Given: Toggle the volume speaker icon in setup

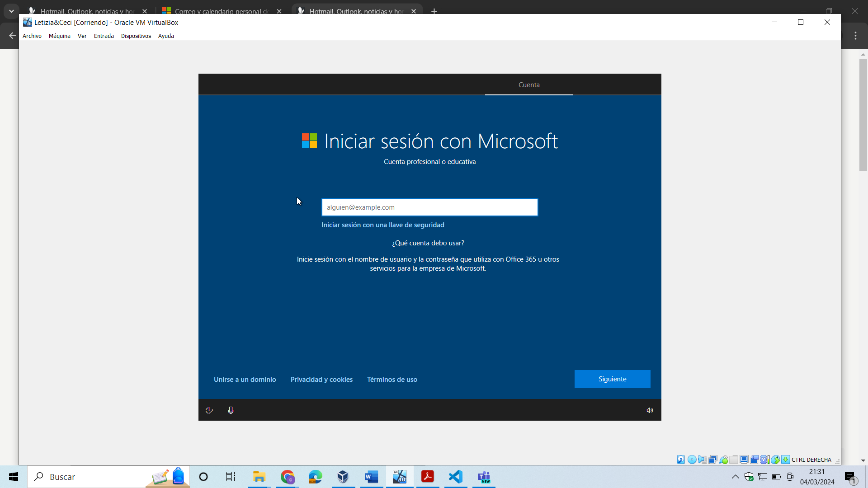Looking at the screenshot, I should click(650, 410).
